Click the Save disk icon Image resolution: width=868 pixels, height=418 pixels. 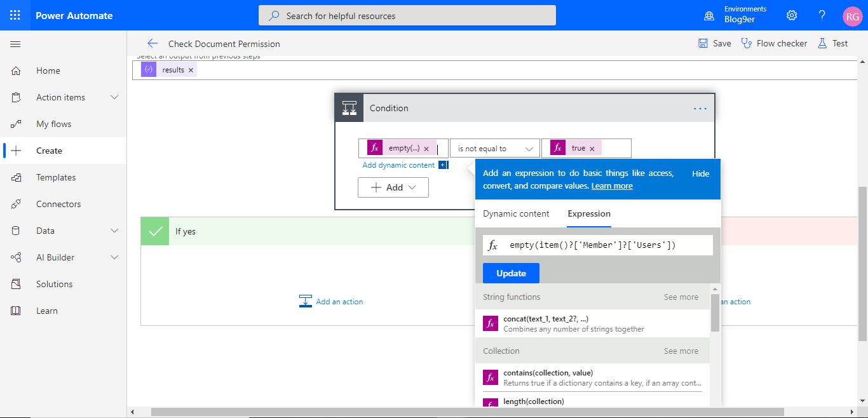(703, 43)
